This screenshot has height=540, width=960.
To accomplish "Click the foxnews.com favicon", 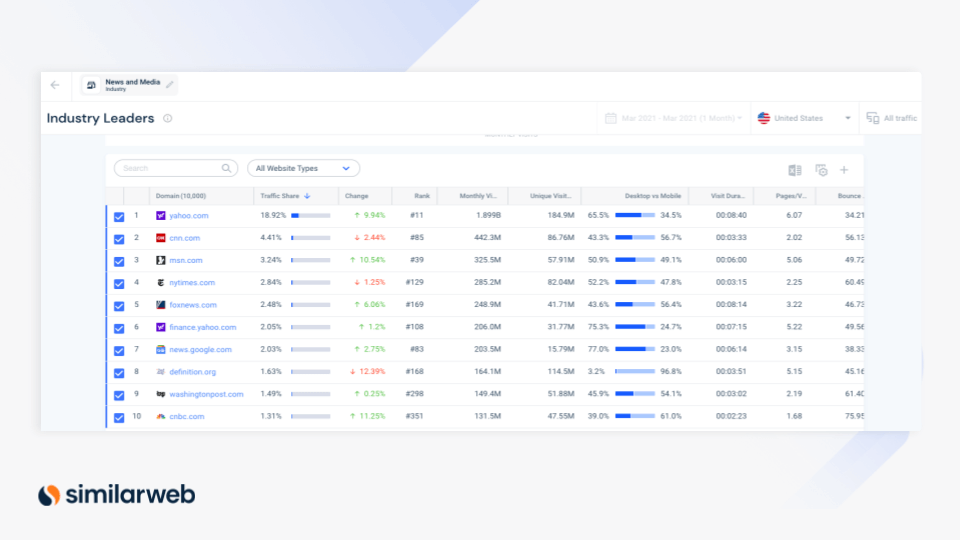I will (160, 304).
